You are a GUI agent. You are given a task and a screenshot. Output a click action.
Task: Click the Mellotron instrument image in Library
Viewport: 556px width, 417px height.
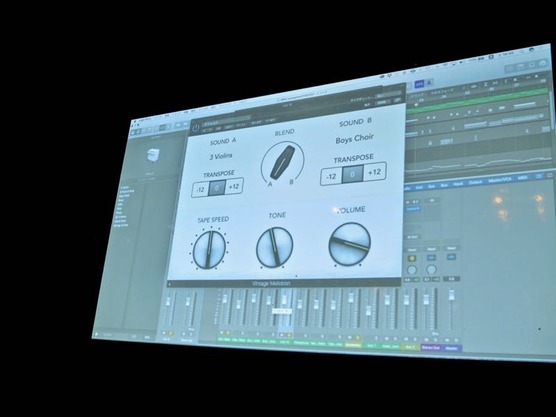[152, 156]
